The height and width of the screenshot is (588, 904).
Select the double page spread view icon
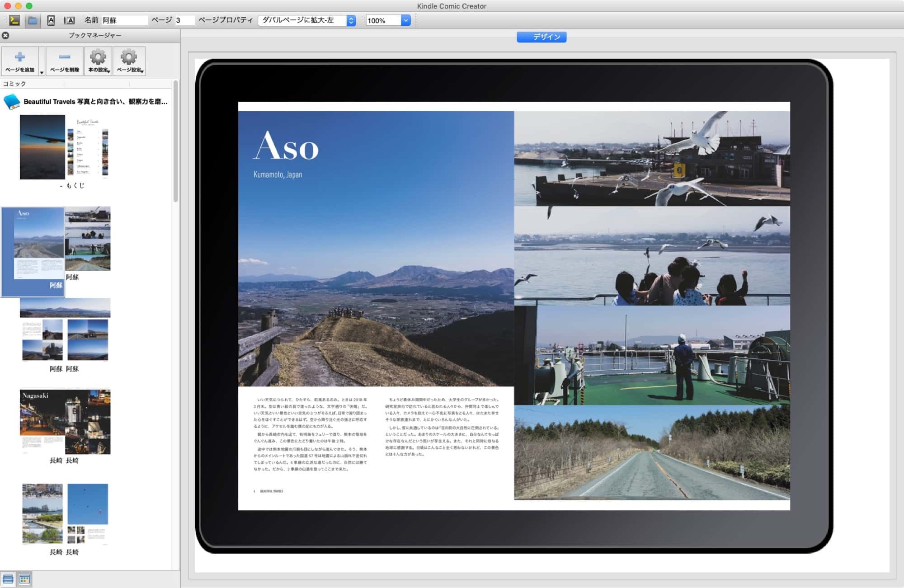[x=69, y=20]
